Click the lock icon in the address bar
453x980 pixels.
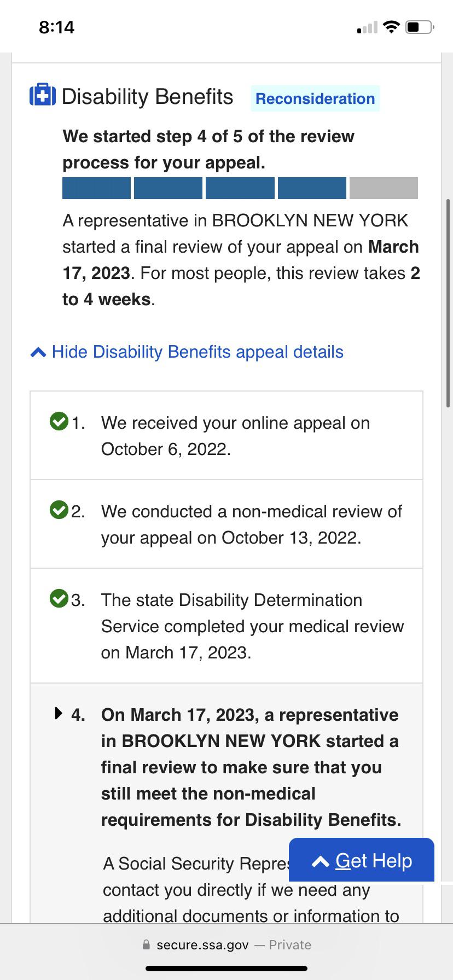click(x=146, y=944)
